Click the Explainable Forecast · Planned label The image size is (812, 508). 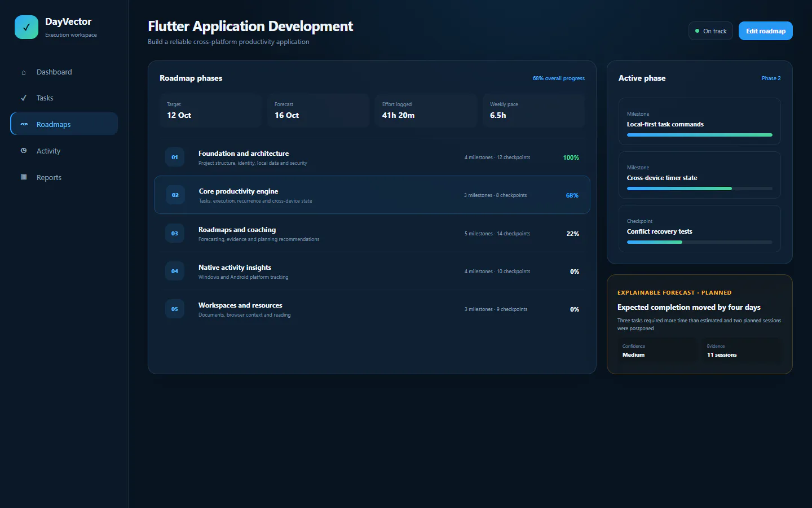click(674, 292)
